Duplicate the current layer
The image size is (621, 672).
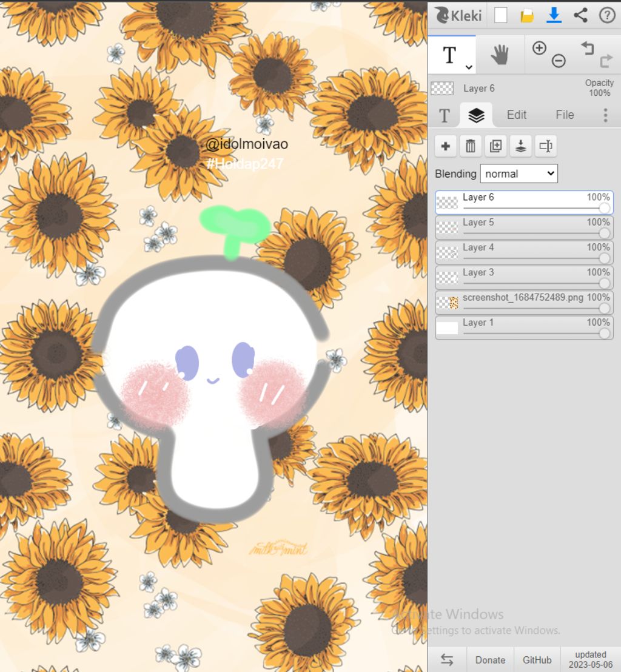(x=495, y=146)
